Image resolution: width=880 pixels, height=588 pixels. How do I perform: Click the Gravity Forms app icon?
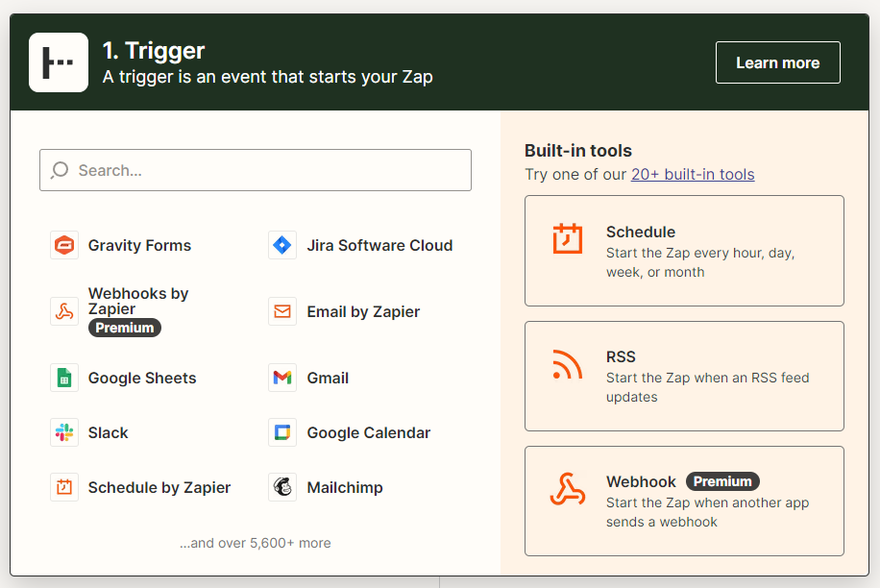pos(64,245)
